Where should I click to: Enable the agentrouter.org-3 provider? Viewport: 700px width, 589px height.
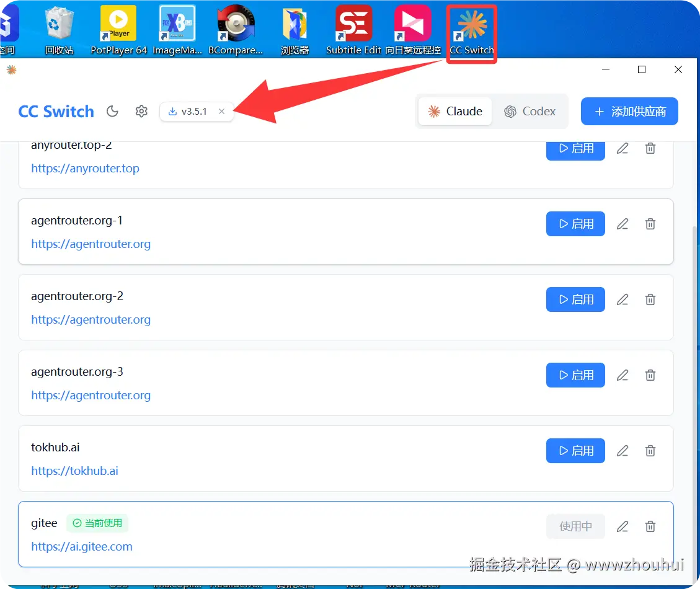(x=575, y=375)
